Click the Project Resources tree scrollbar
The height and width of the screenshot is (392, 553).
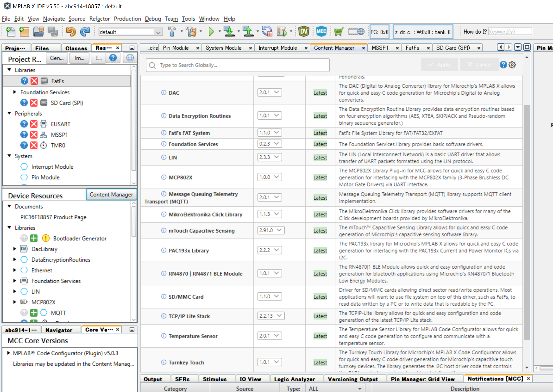[134, 120]
